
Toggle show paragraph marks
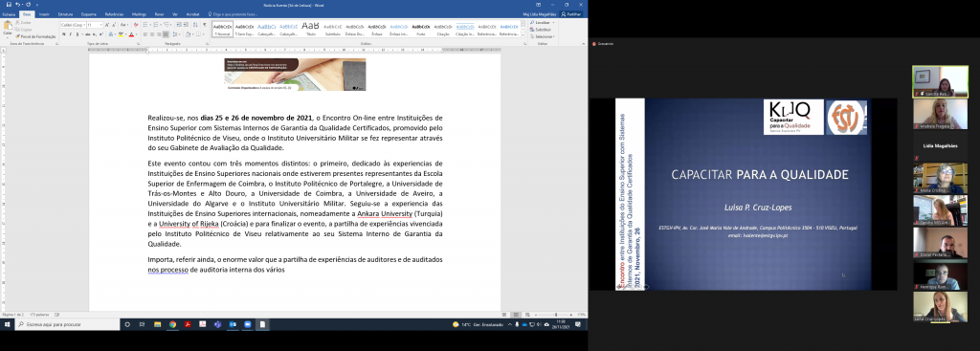pyautogui.click(x=205, y=25)
